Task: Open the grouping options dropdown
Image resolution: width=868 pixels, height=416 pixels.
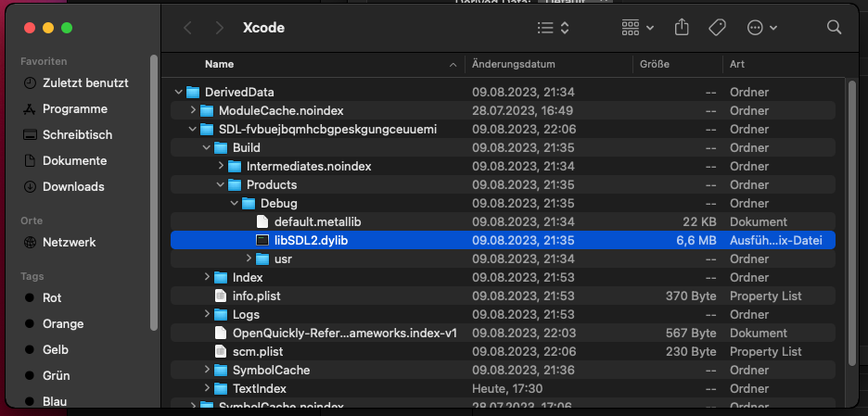Action: pos(638,28)
